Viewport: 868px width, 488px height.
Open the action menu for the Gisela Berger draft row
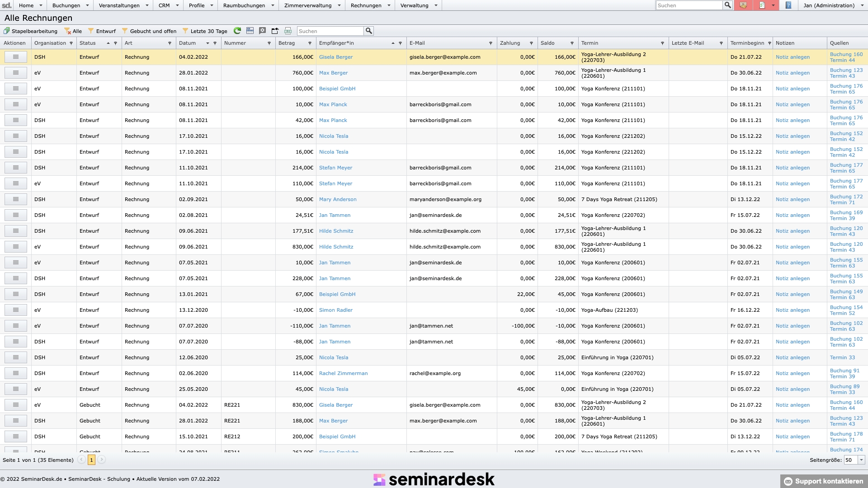16,57
